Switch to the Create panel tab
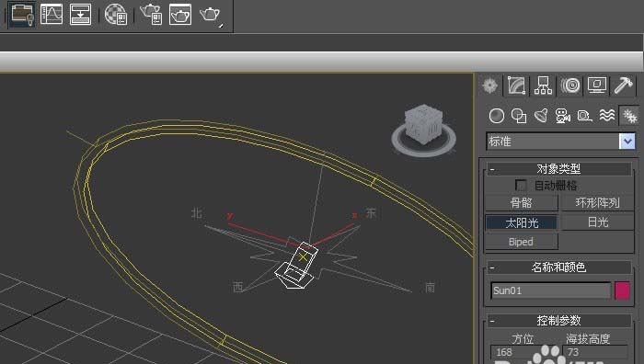 point(490,85)
